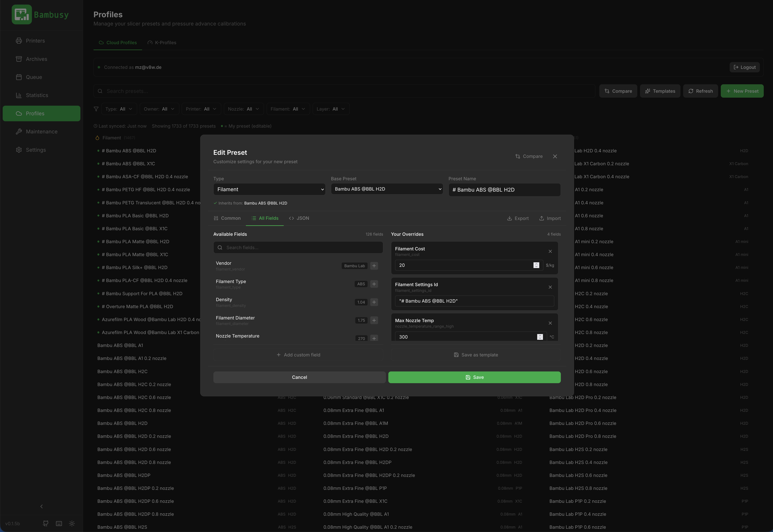
Task: Open Statistics from the sidebar
Action: click(41, 95)
